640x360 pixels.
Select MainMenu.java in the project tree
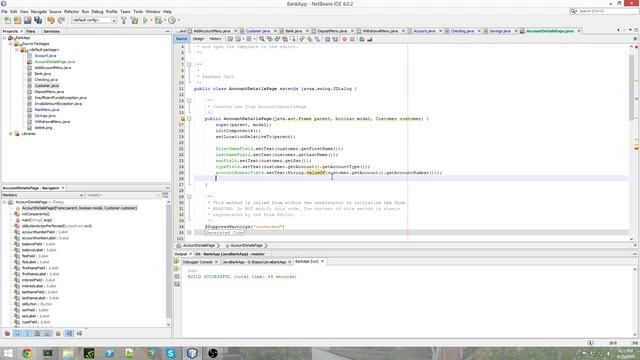click(47, 110)
